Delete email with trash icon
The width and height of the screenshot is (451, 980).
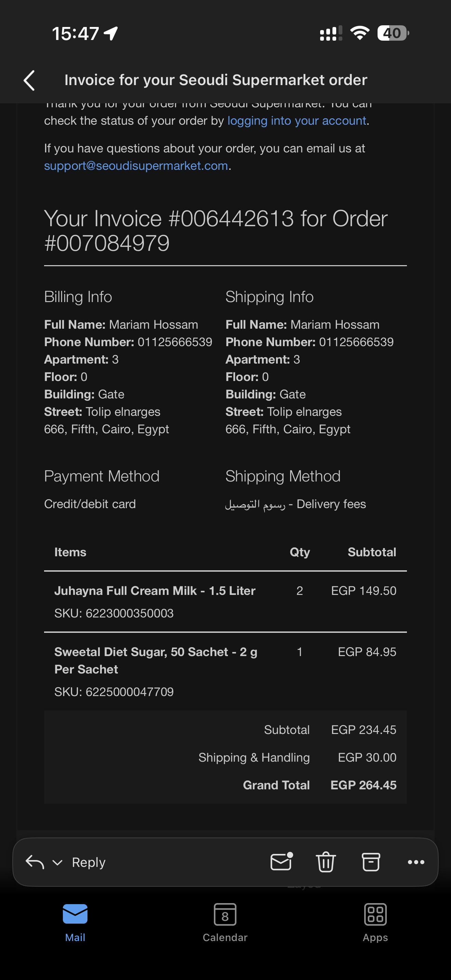[x=326, y=862]
